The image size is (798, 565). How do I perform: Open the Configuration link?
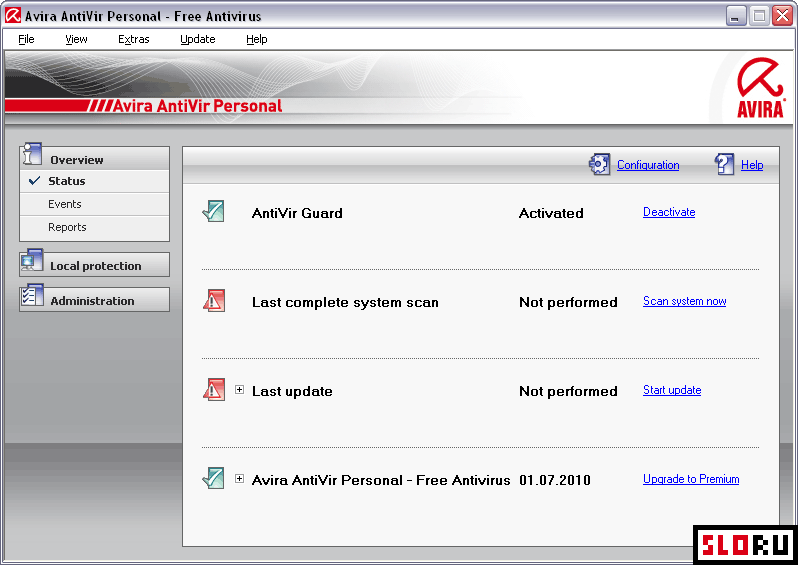click(x=648, y=165)
